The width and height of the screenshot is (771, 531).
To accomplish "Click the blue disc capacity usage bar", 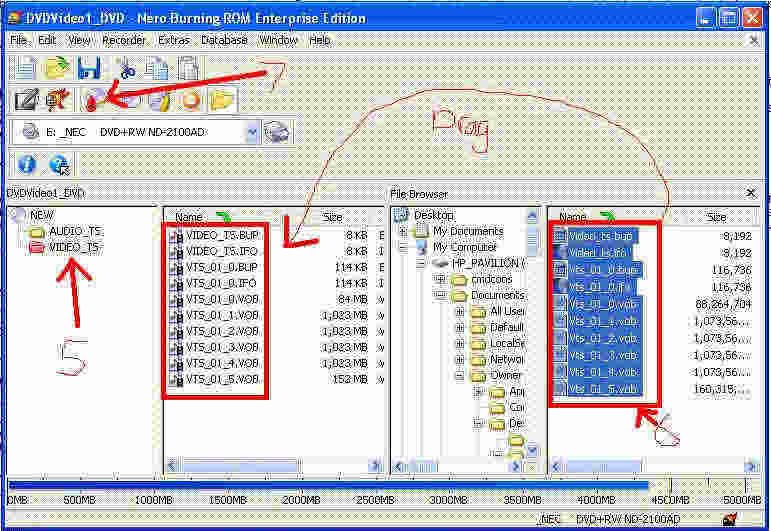I will click(328, 486).
